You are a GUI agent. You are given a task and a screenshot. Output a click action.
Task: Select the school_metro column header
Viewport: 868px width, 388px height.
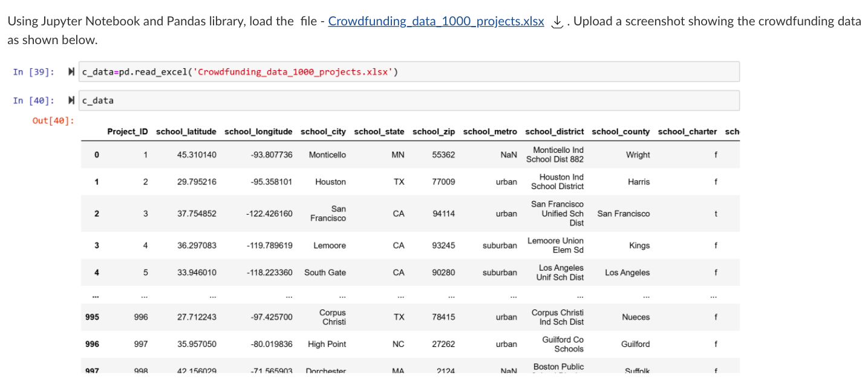(x=490, y=131)
